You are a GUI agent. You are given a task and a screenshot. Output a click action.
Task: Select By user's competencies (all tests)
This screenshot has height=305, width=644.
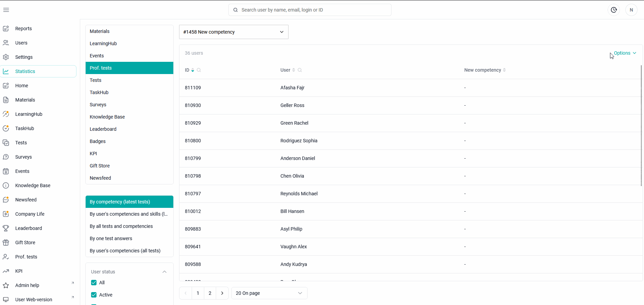point(129,251)
